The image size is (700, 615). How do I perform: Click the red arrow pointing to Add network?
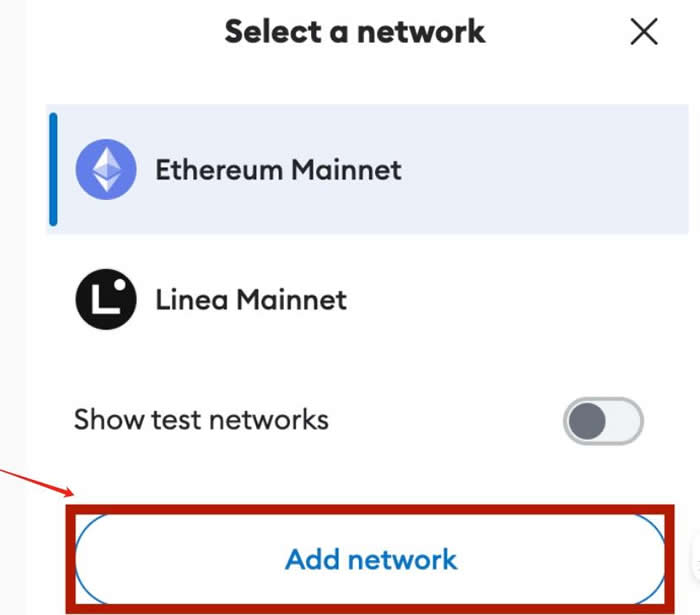point(38,483)
